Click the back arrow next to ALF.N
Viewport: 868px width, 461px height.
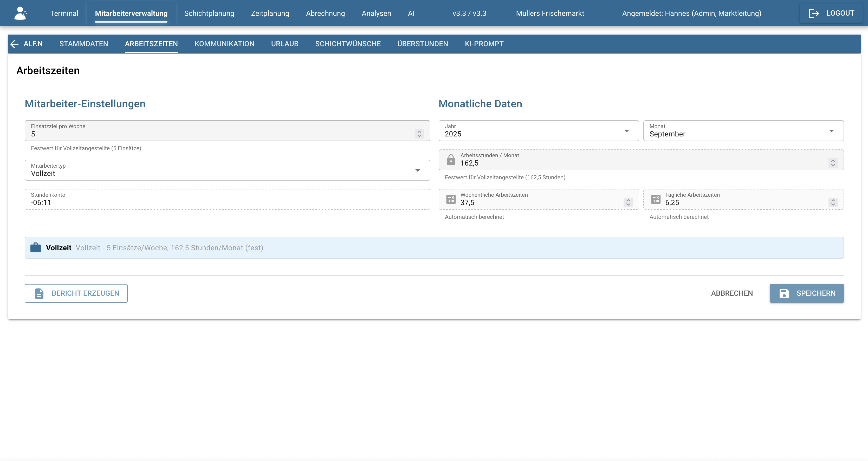click(15, 44)
